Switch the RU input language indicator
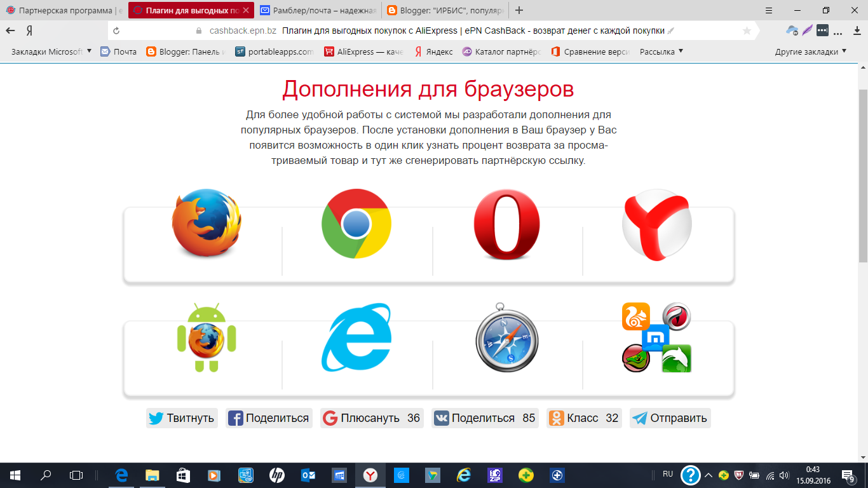 coord(668,474)
